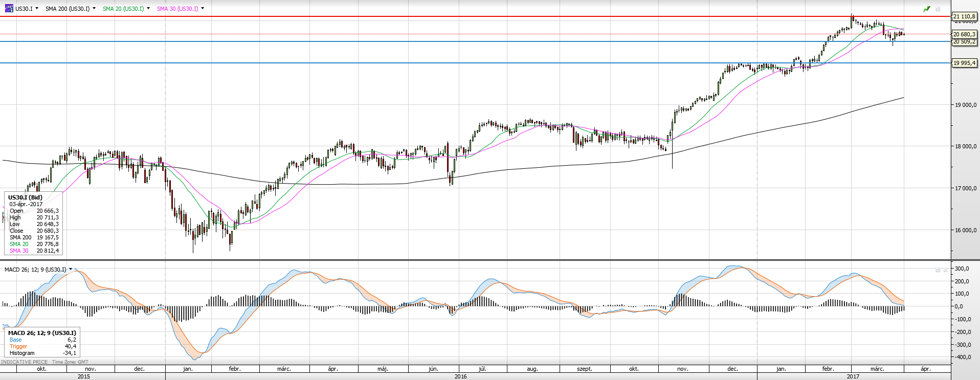
Task: Click the price panel maximize icon
Action: click(938, 9)
